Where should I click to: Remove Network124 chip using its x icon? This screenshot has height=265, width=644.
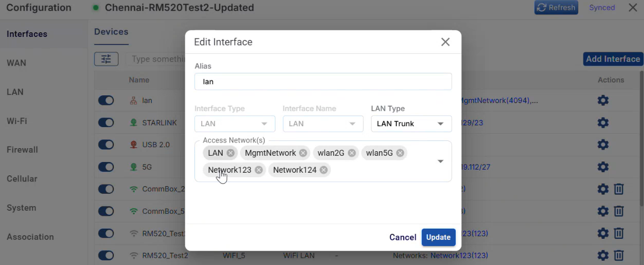coord(323,170)
